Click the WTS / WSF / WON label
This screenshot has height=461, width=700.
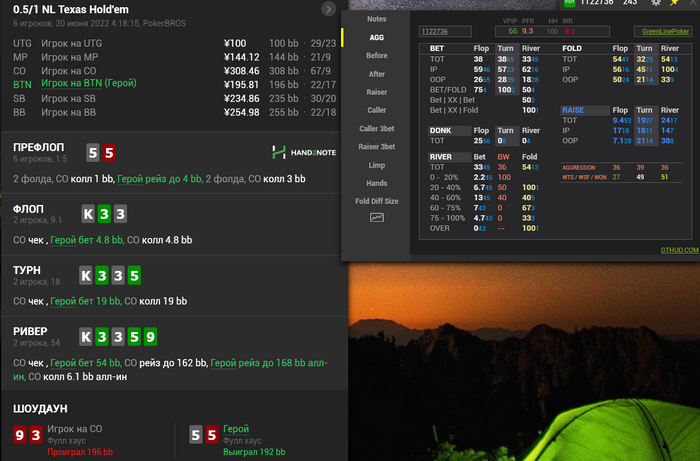(584, 177)
